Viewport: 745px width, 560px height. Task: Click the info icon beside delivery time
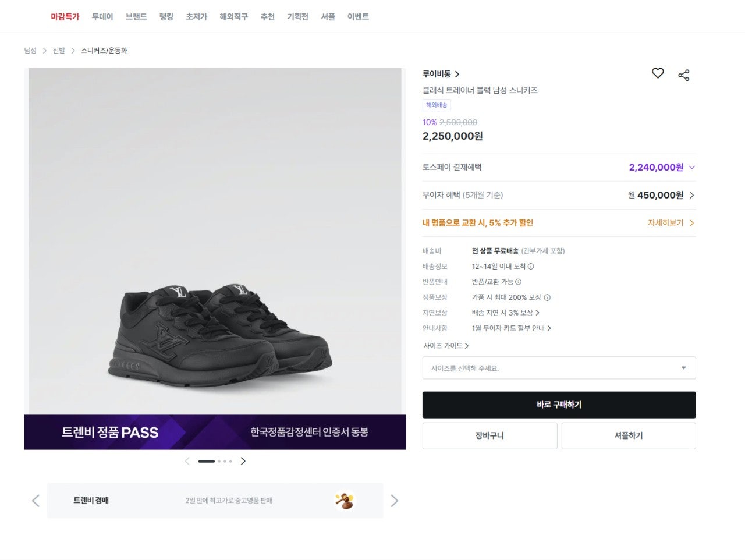tap(531, 267)
